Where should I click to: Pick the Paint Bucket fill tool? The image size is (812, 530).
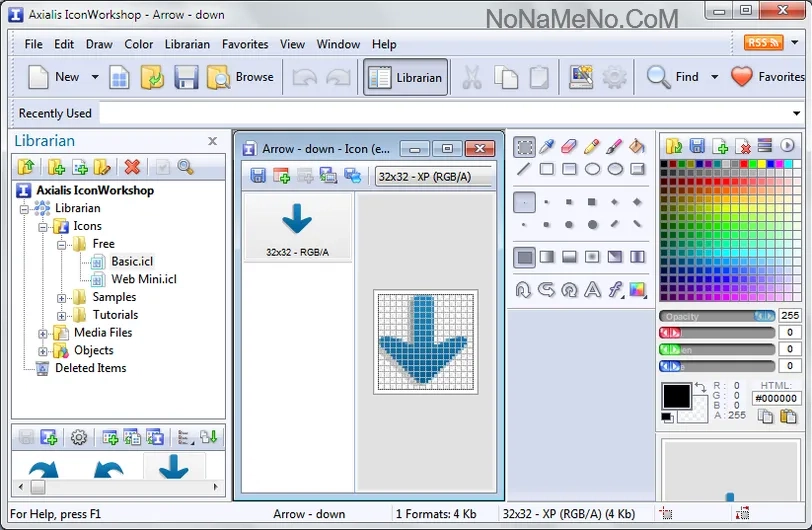pyautogui.click(x=637, y=147)
